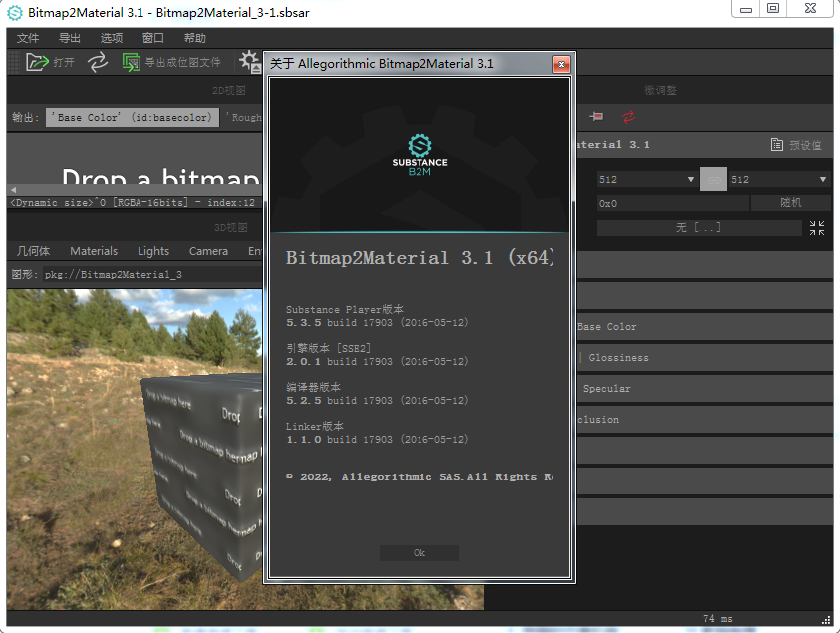The image size is (840, 633).
Task: Click the '74 ms' status text
Action: [x=717, y=619]
